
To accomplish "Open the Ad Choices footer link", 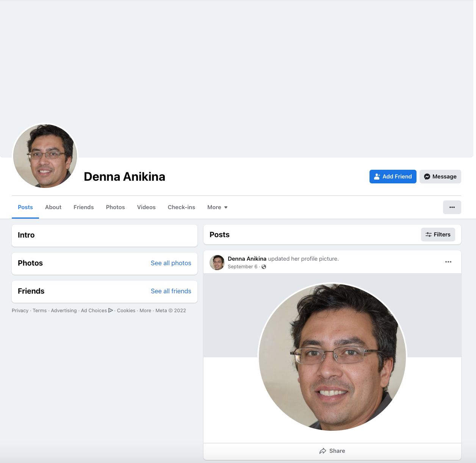I will point(97,310).
